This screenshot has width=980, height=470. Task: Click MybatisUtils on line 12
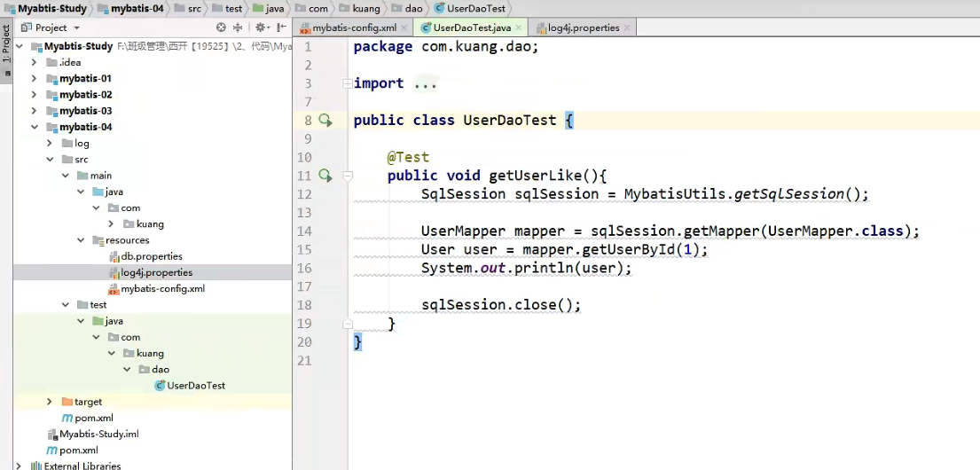pyautogui.click(x=675, y=193)
